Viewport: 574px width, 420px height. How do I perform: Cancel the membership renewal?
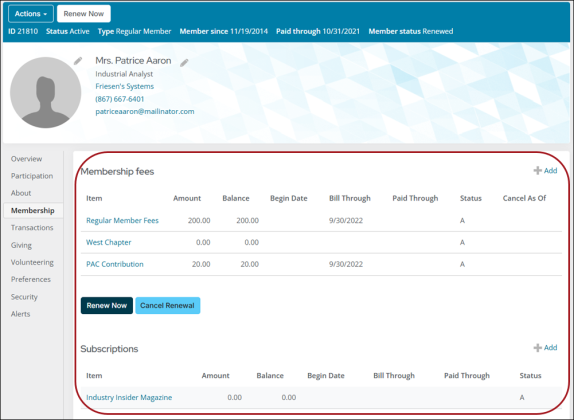pyautogui.click(x=168, y=305)
